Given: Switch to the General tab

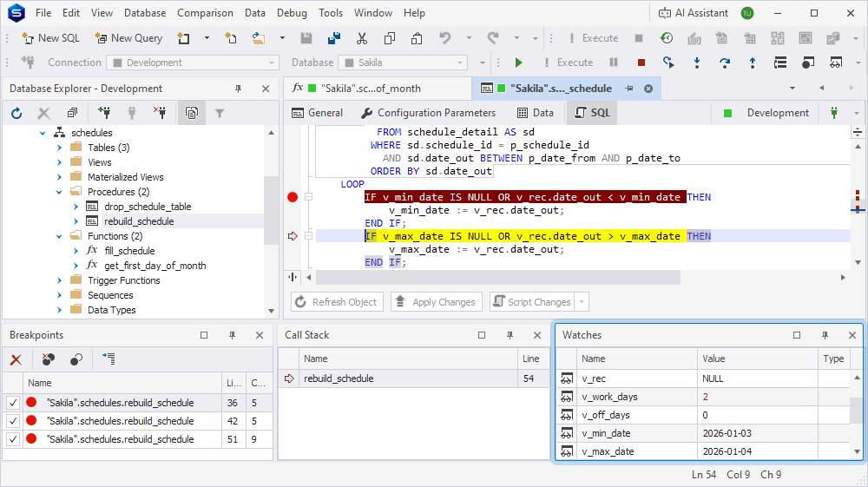Looking at the screenshot, I should pos(317,113).
